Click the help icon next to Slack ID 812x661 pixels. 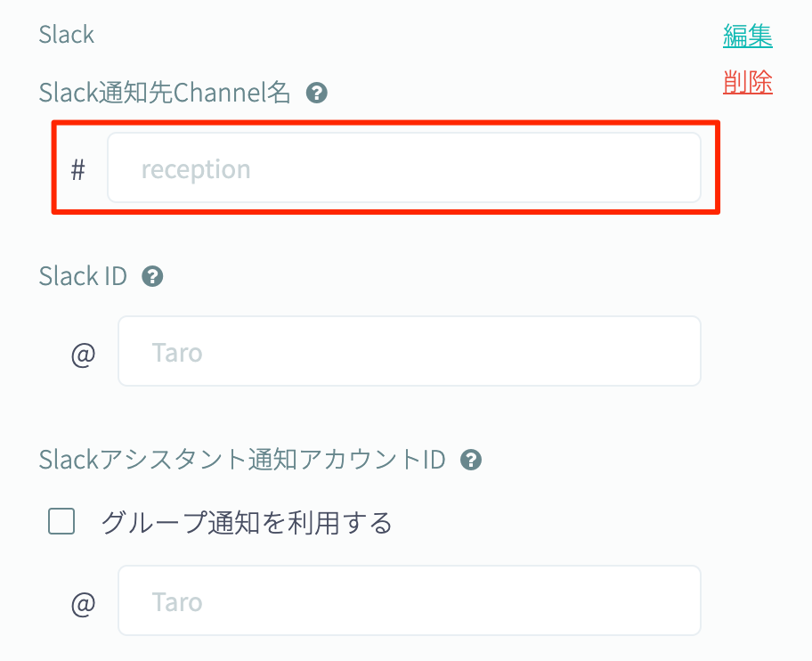tap(152, 277)
